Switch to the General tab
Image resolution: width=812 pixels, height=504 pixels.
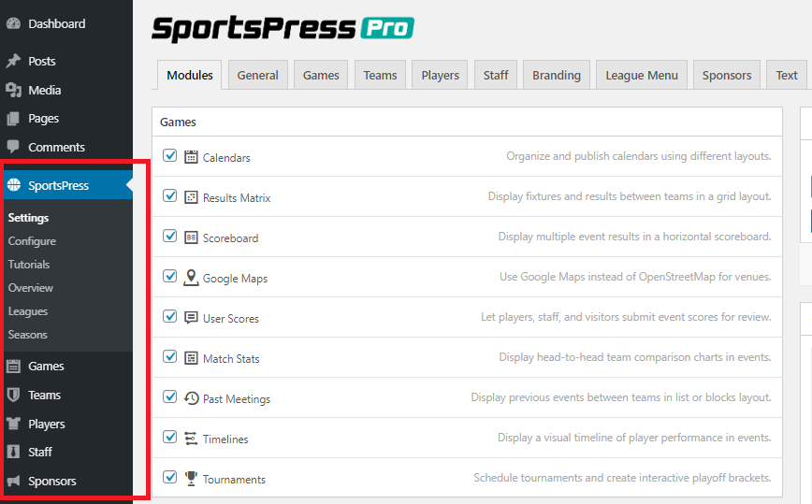click(258, 75)
